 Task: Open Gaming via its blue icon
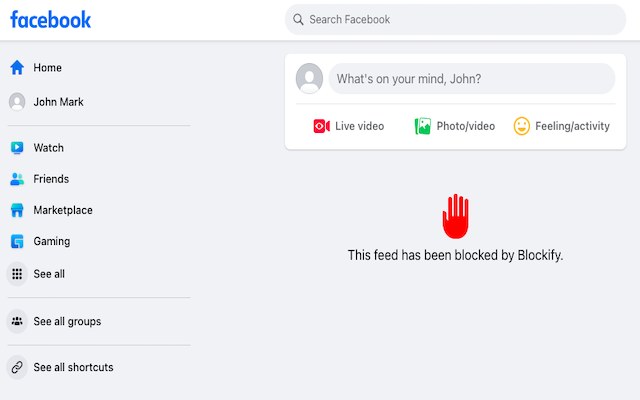tap(17, 241)
